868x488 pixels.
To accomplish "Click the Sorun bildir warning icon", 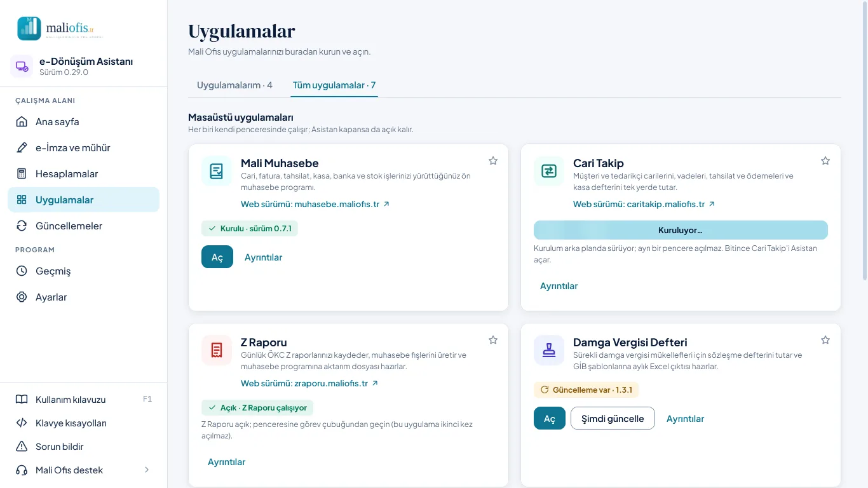I will [22, 447].
